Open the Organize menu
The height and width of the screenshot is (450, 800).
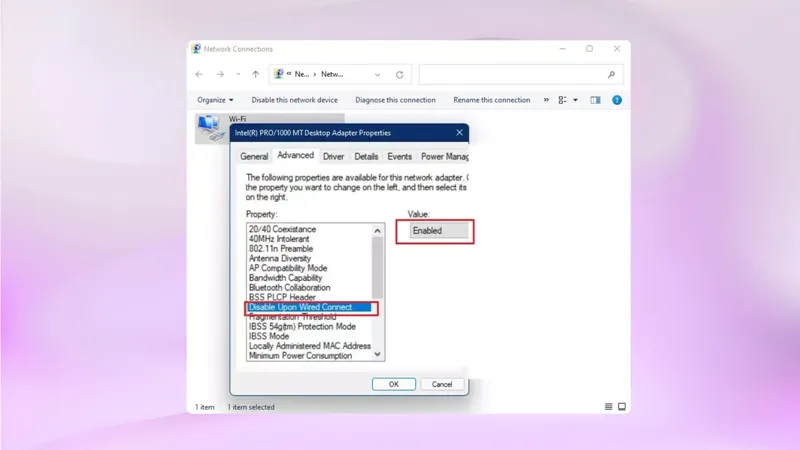(x=215, y=100)
